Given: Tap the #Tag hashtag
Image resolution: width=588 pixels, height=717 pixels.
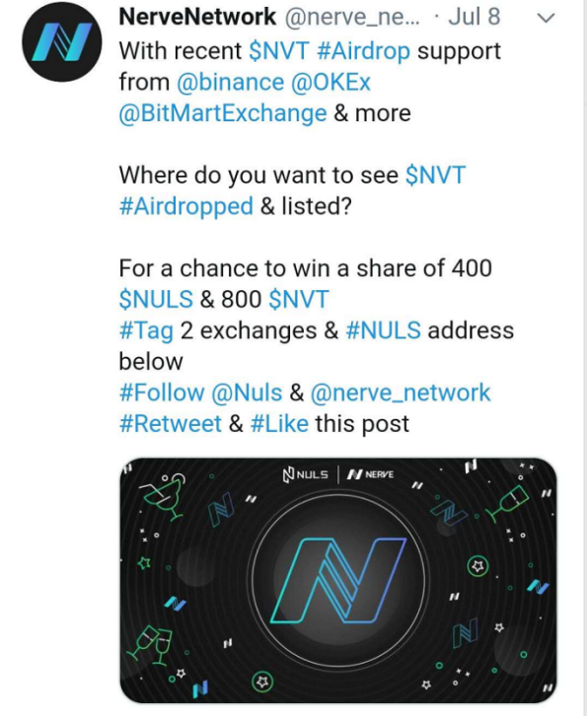Looking at the screenshot, I should pos(146,331).
